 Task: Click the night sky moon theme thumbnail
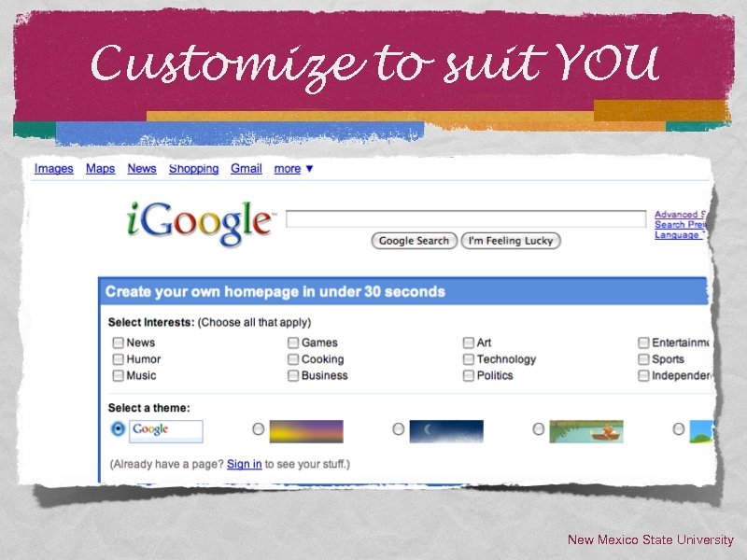[446, 431]
